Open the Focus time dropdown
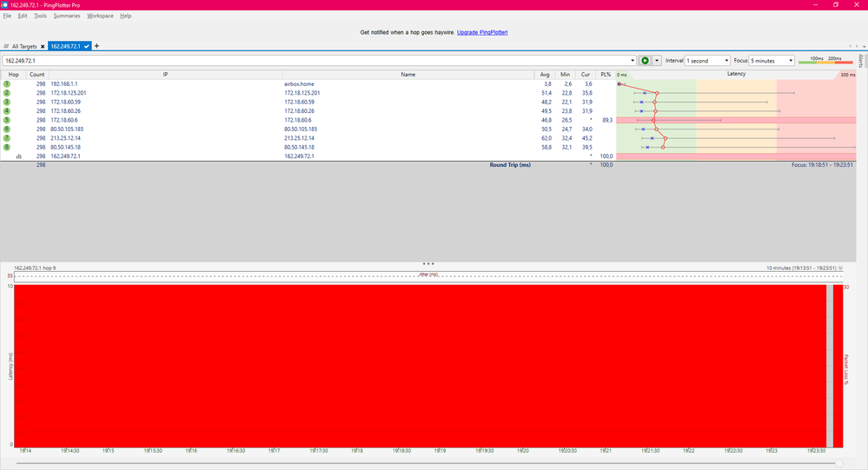The height and width of the screenshot is (470, 868). pyautogui.click(x=772, y=61)
